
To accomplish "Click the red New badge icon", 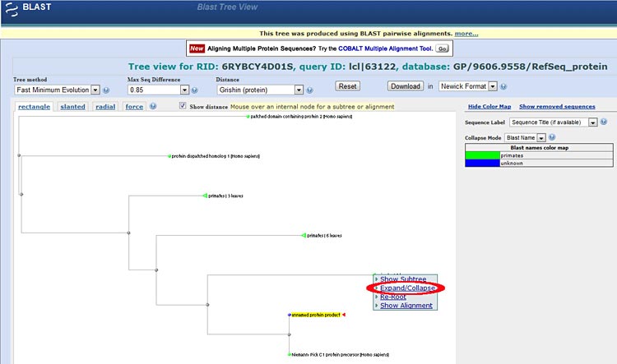I will [197, 48].
